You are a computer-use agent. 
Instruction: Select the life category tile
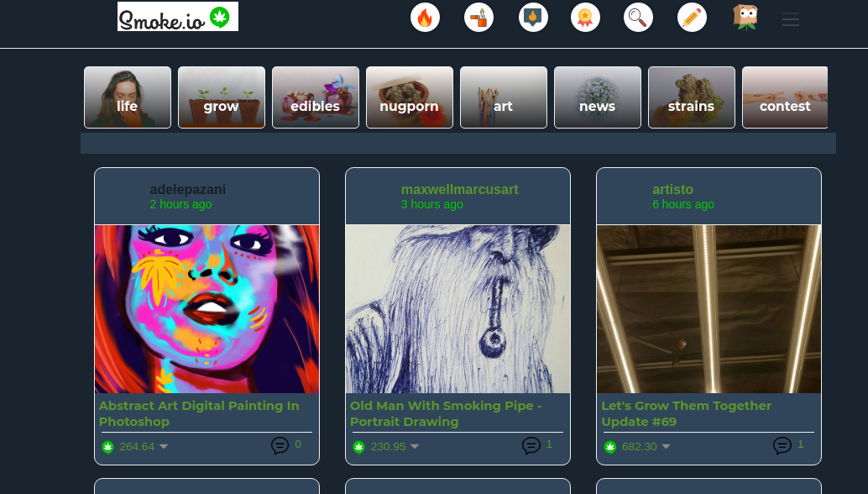128,97
